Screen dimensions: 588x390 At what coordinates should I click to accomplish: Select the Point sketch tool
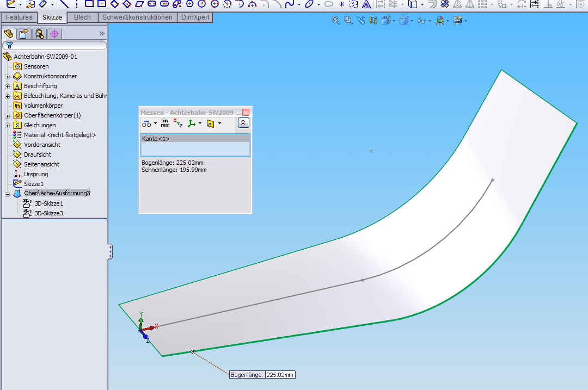341,4
